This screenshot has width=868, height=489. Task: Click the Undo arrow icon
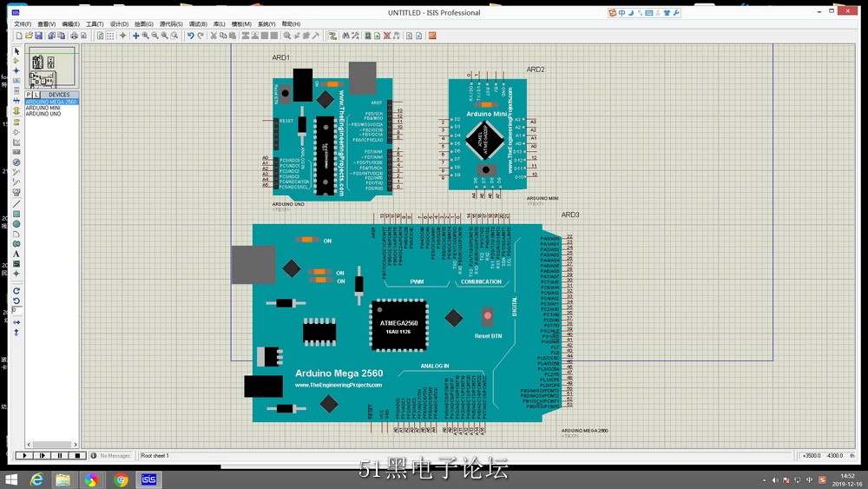[190, 36]
